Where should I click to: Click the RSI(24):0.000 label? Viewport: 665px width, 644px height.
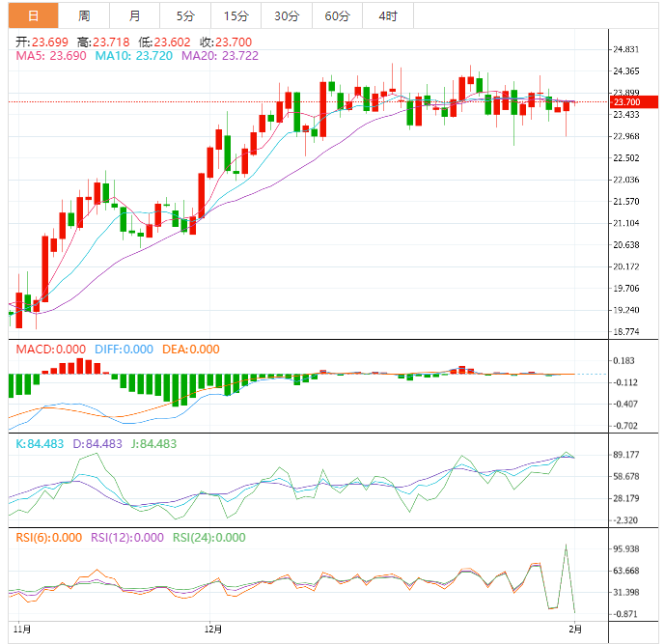(209, 538)
